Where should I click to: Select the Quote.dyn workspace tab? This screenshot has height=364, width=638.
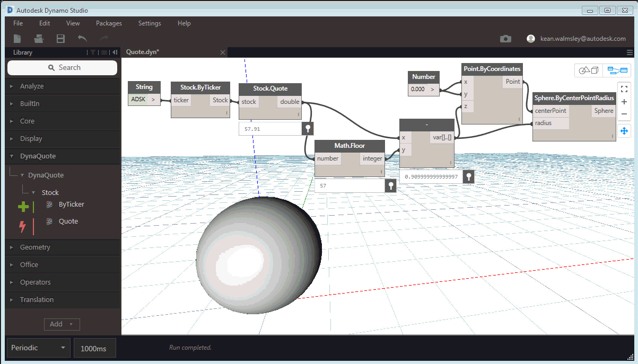coord(143,52)
